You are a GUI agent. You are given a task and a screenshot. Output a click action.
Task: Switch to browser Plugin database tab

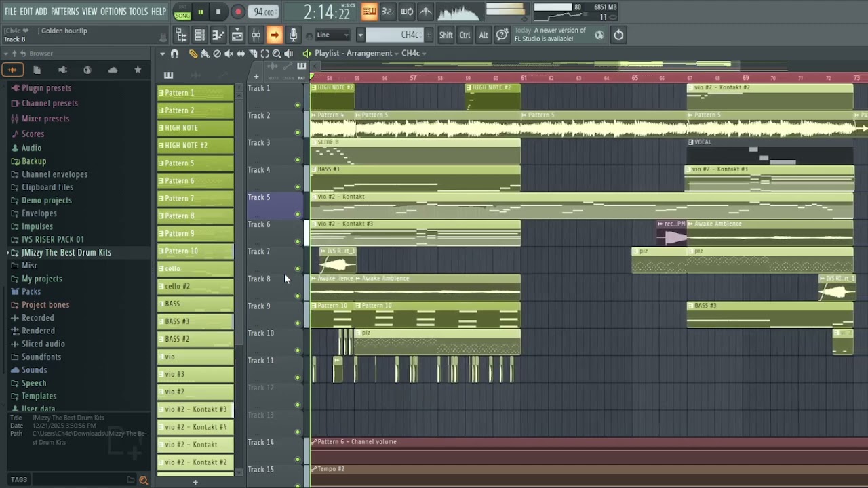coord(62,70)
